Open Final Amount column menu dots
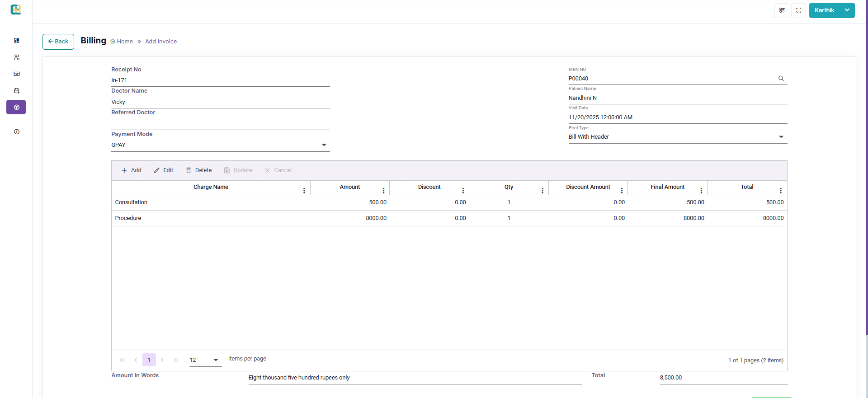Image resolution: width=868 pixels, height=398 pixels. pyautogui.click(x=701, y=191)
